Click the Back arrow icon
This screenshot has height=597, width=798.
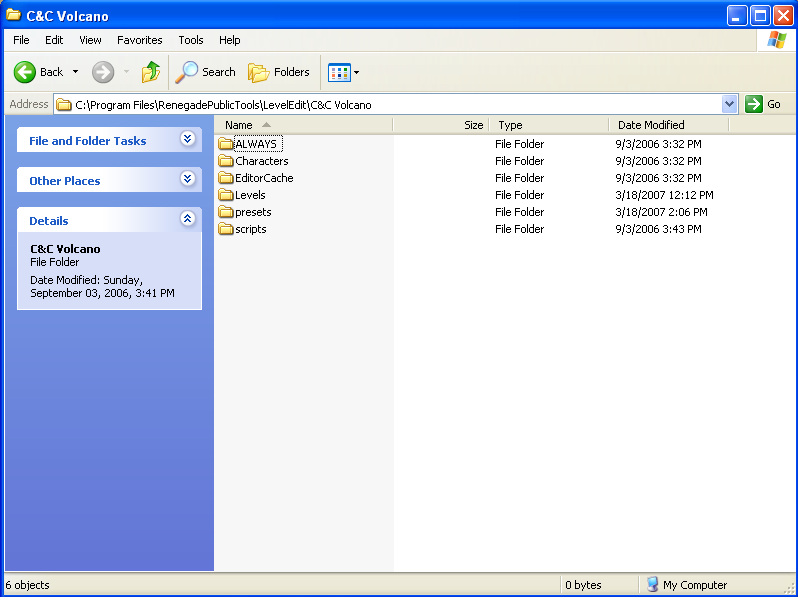(x=25, y=72)
